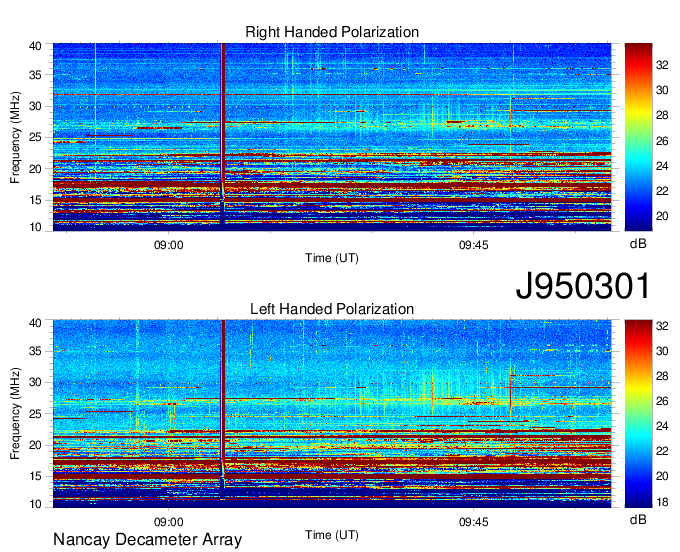Viewport: 680px width, 552px height.
Task: Click the 20 MHz tick on bottom plot
Action: [35, 445]
